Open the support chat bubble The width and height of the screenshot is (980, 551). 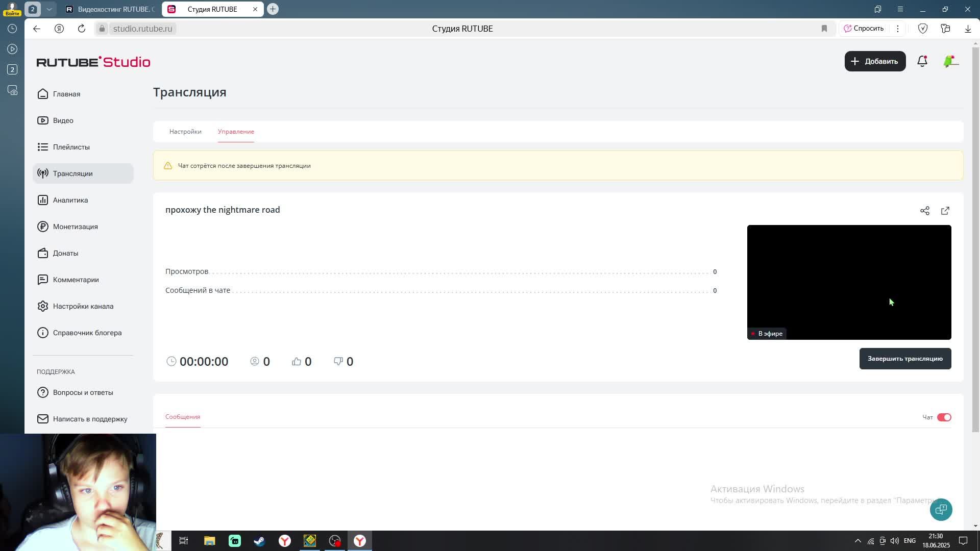tap(941, 509)
